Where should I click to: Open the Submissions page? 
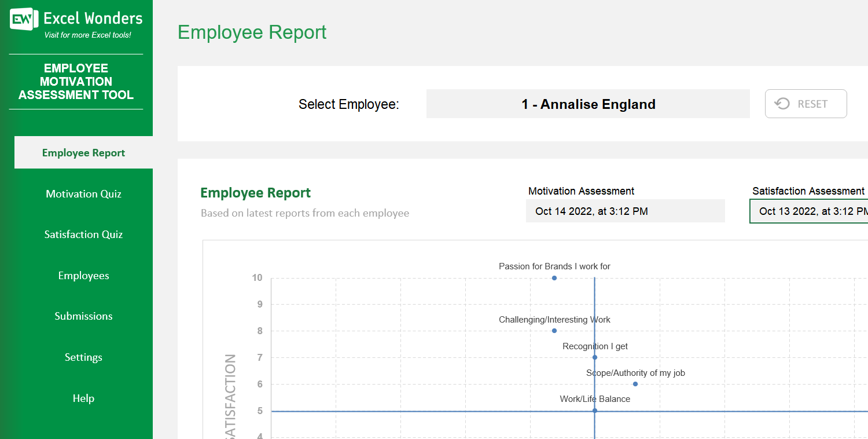tap(83, 316)
